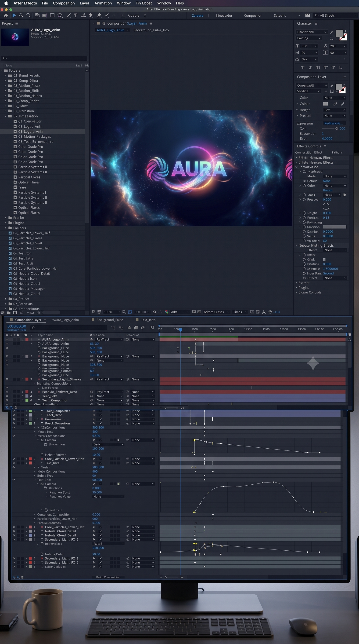Click the timeline graph editor icon

(x=151, y=328)
